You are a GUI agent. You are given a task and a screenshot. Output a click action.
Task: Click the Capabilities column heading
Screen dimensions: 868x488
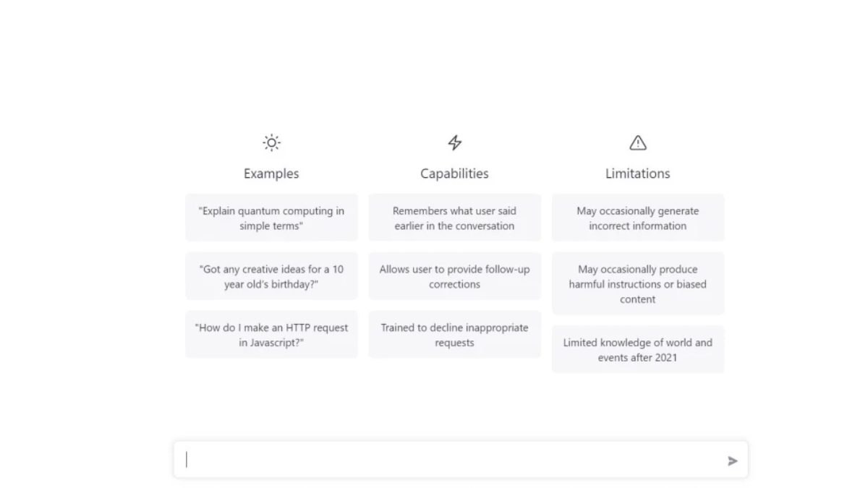[454, 174]
